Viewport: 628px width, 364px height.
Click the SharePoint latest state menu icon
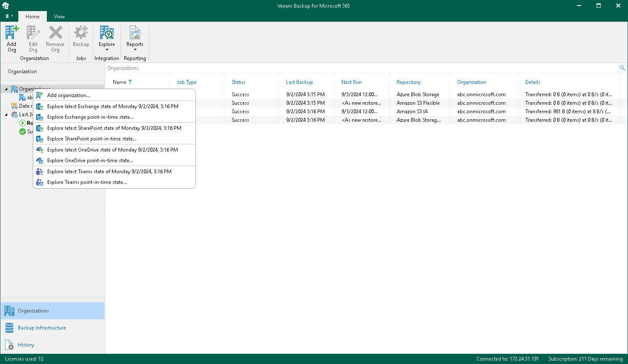(40, 128)
